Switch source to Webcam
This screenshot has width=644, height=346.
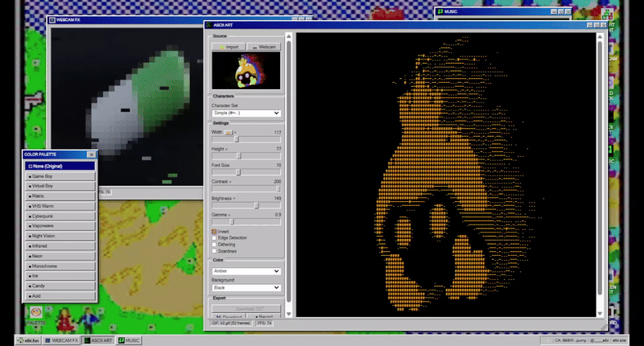[263, 47]
